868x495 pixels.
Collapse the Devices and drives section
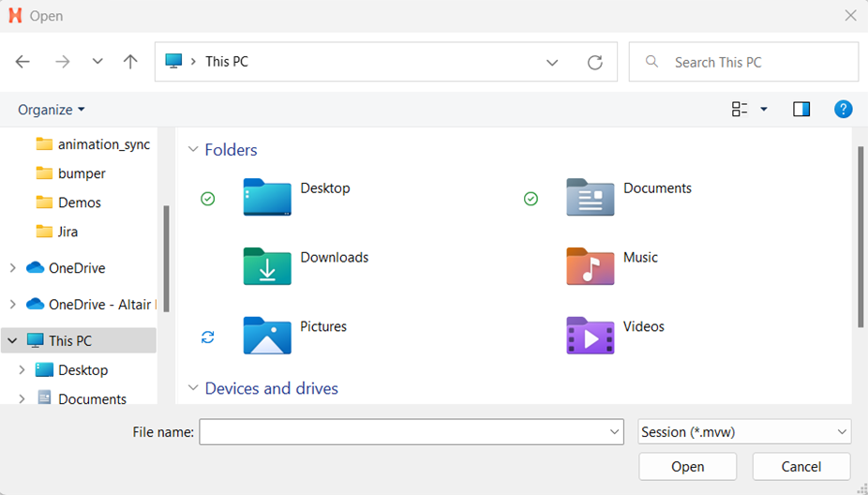(x=193, y=388)
